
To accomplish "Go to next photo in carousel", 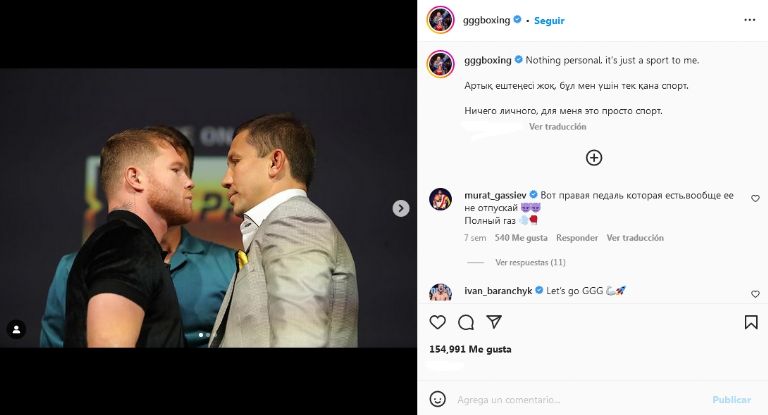I will tap(401, 208).
